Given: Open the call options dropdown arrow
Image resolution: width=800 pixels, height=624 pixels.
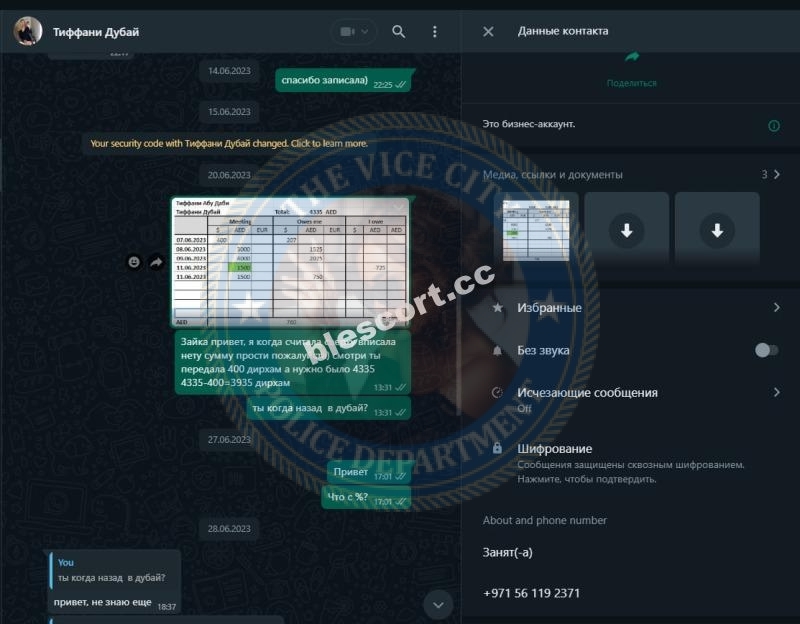Looking at the screenshot, I should point(365,32).
